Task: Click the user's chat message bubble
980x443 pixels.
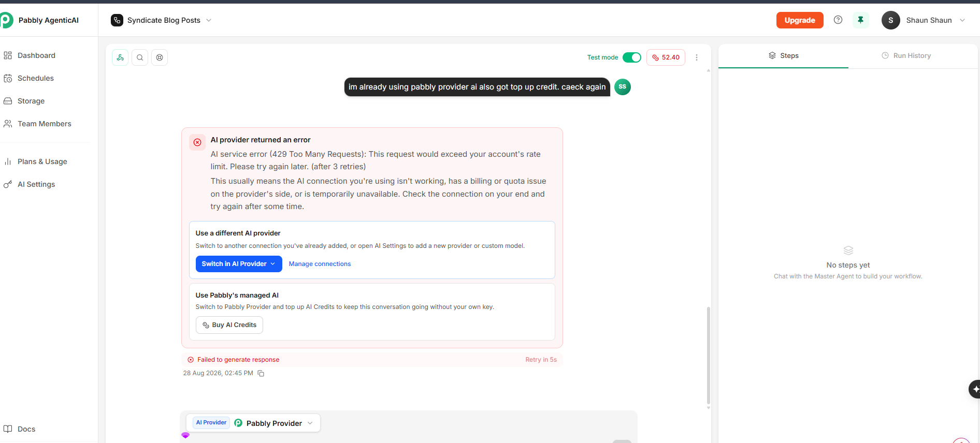Action: click(477, 87)
